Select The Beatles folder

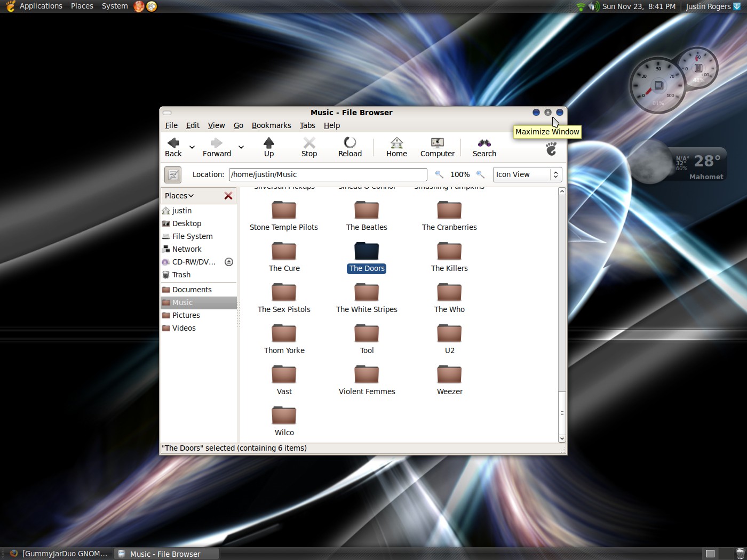[367, 216]
